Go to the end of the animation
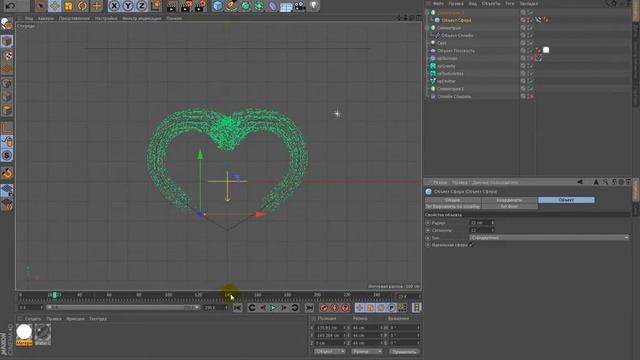 [309, 308]
